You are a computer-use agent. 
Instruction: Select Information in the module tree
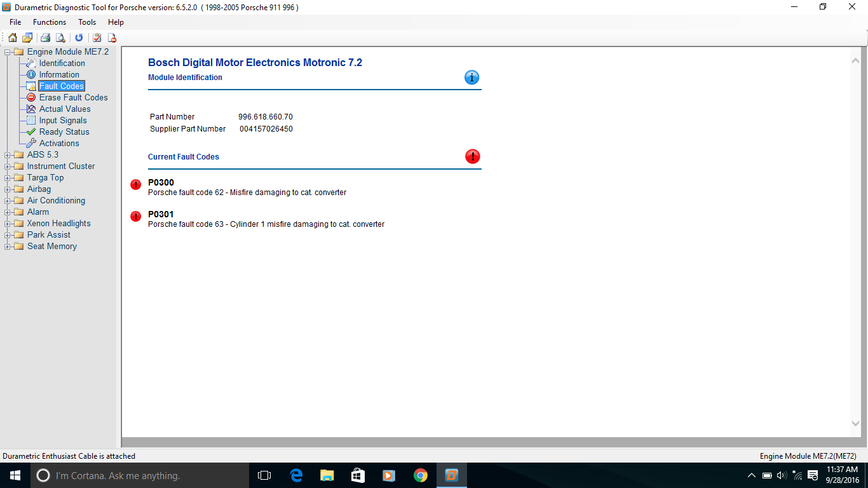(x=59, y=74)
